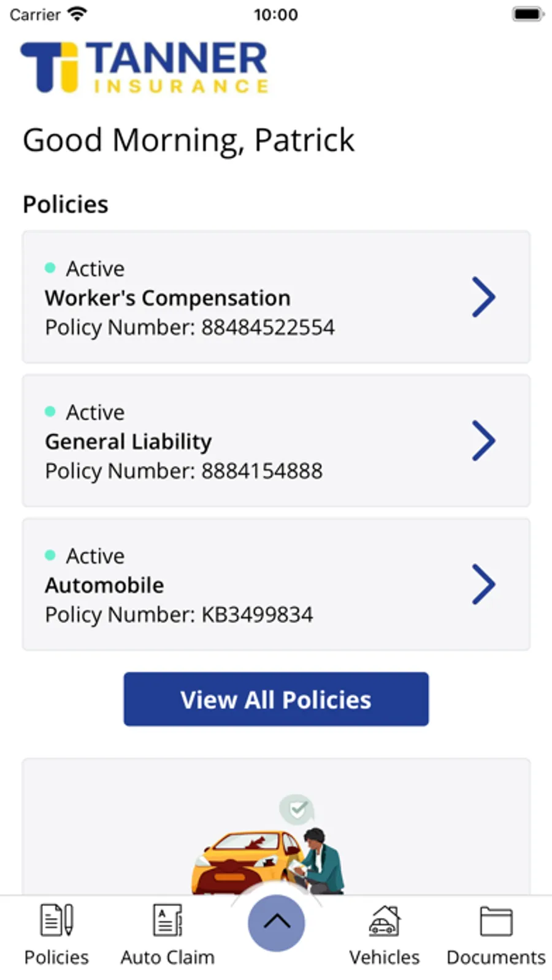Click the Wi-Fi status icon
Viewport: 552px width, 980px height.
pyautogui.click(x=77, y=14)
